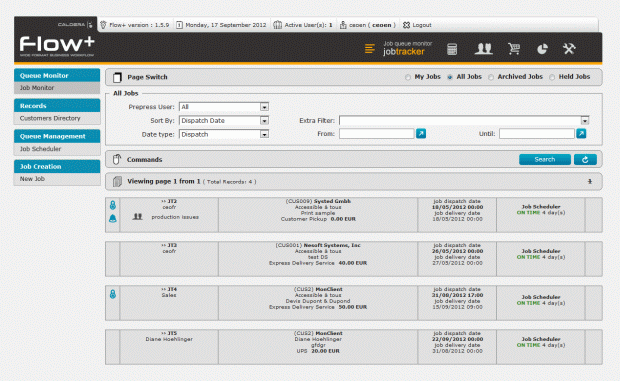The height and width of the screenshot is (381, 620).
Task: Click the Records sidebar header
Action: [x=57, y=106]
